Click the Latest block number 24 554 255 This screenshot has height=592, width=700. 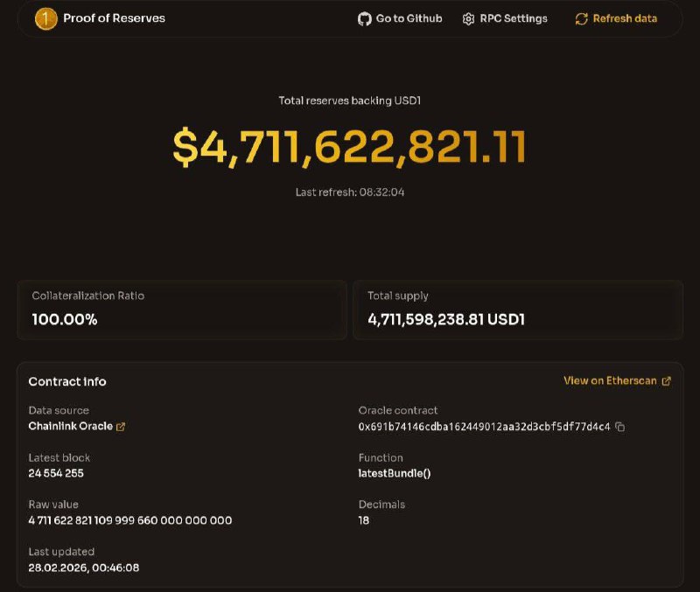coord(56,473)
